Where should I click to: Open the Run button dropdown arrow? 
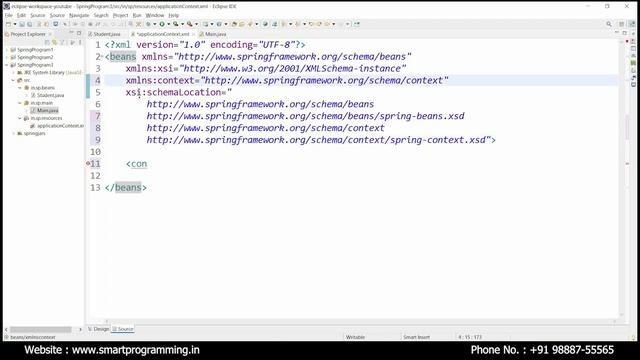click(x=168, y=24)
